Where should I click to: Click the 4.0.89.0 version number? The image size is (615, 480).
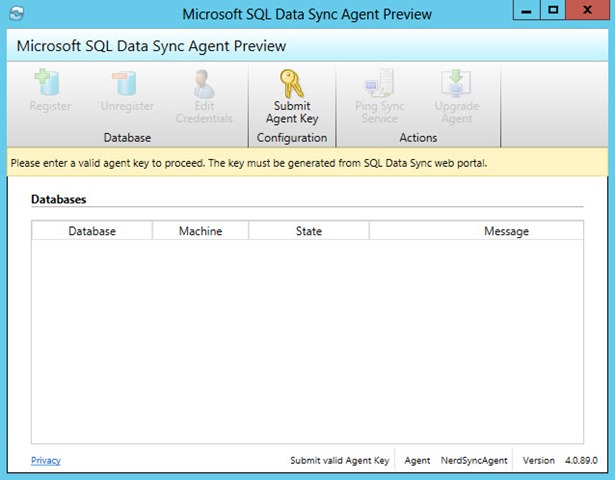click(x=581, y=460)
